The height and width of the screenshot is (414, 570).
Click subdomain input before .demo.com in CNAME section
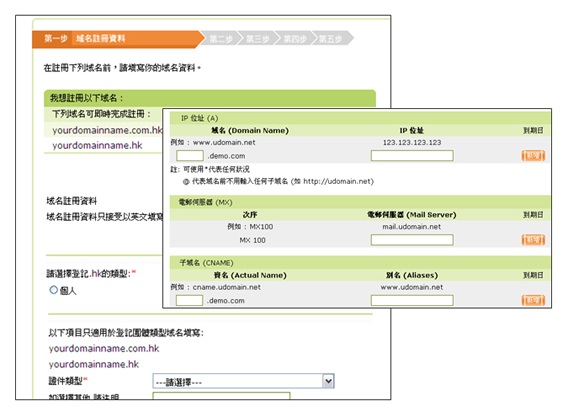(189, 301)
